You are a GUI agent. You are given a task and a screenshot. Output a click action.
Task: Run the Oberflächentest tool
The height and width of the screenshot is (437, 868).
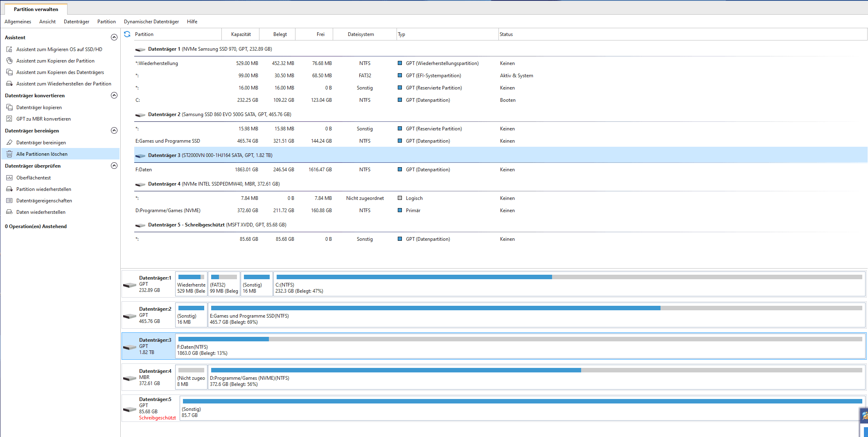pos(34,178)
